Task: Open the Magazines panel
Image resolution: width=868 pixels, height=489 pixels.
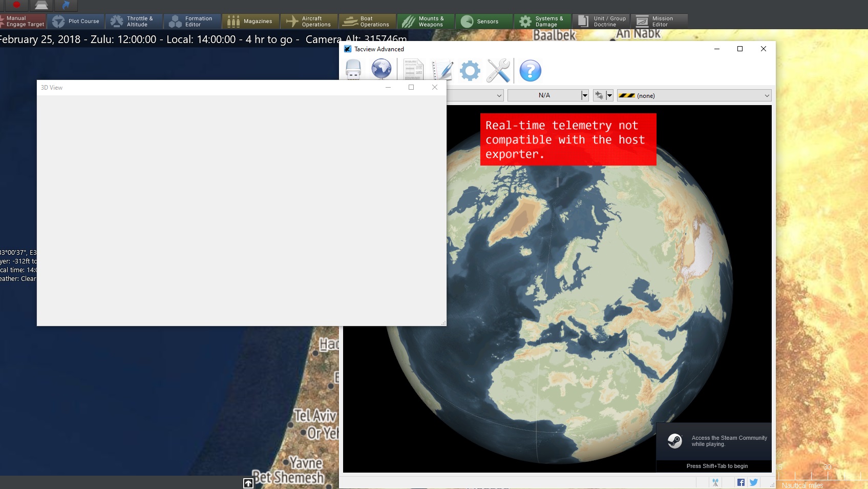Action: [x=251, y=21]
